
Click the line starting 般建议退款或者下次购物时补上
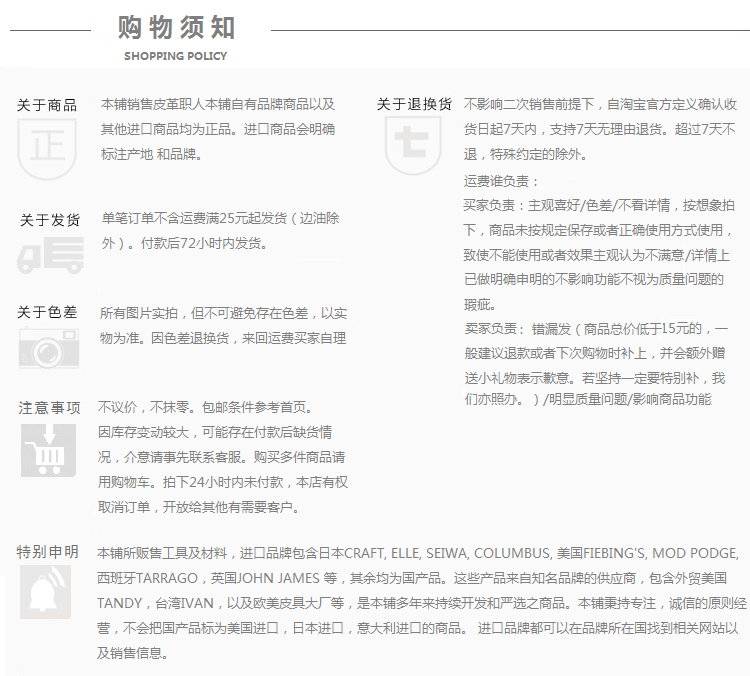pyautogui.click(x=595, y=354)
